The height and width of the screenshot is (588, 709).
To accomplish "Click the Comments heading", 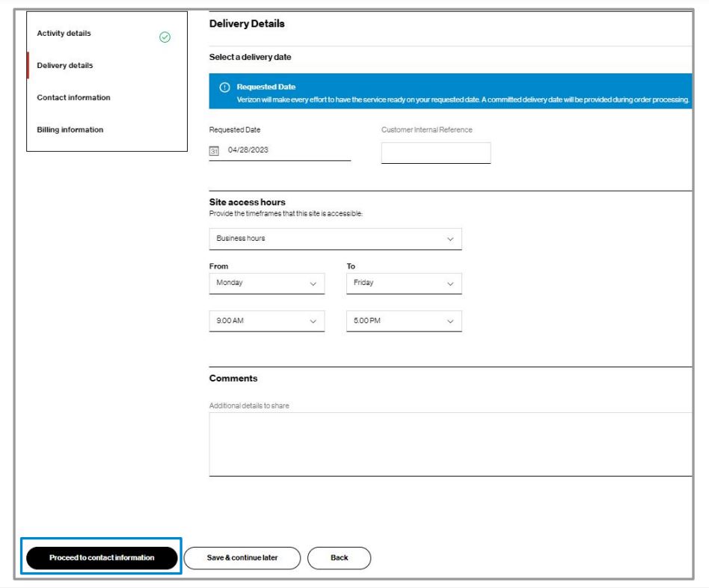I will 233,378.
